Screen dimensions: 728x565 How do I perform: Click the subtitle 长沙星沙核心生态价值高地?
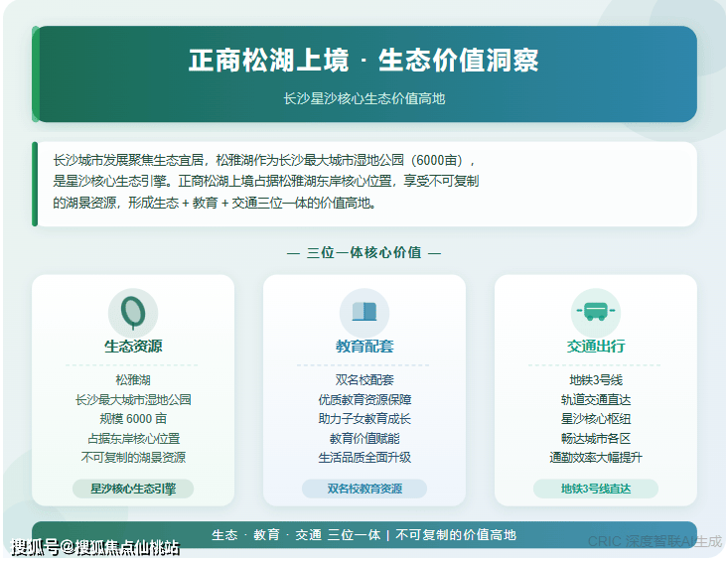click(x=364, y=98)
